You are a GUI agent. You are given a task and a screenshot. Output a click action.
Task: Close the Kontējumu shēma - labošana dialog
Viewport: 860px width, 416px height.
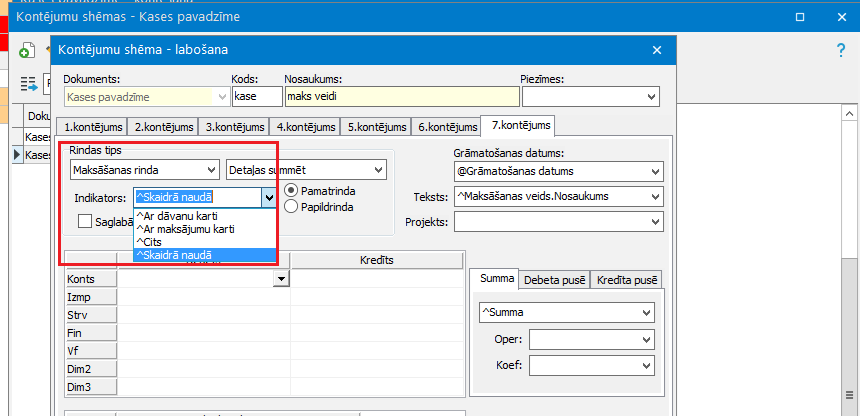point(657,50)
